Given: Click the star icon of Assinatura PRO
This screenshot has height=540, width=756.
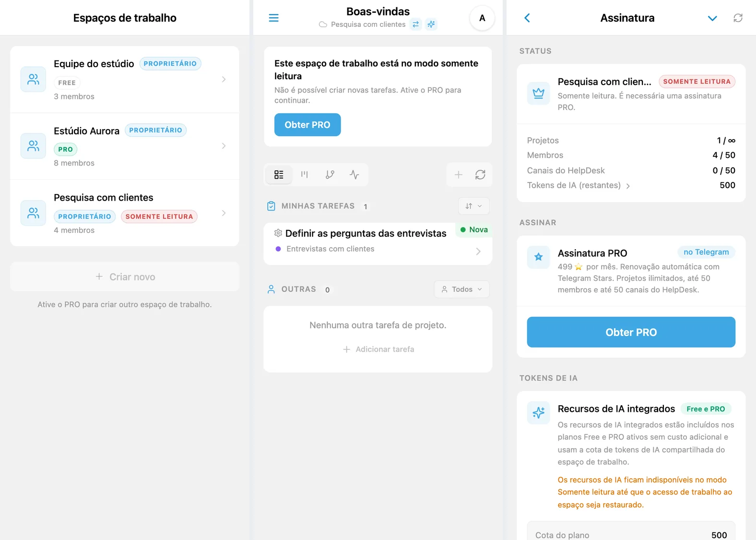Looking at the screenshot, I should pos(538,257).
